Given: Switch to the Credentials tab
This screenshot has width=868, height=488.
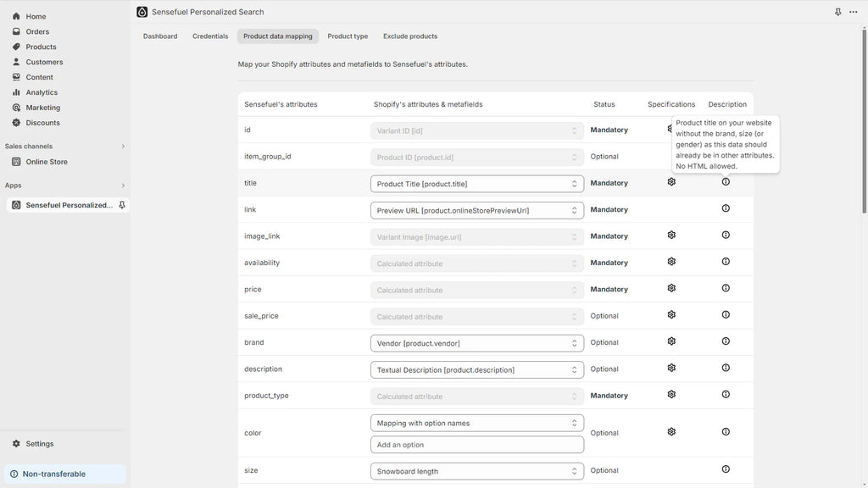Looking at the screenshot, I should pyautogui.click(x=210, y=36).
